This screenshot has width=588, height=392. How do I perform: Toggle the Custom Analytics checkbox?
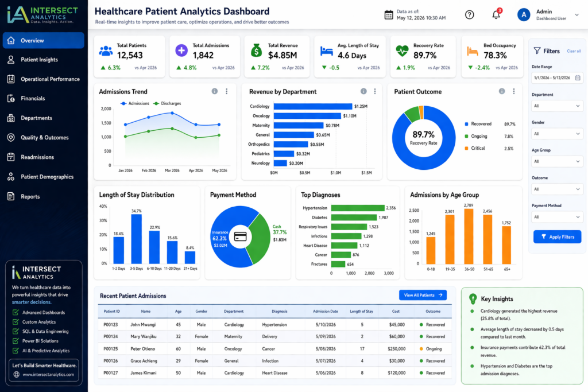16,321
